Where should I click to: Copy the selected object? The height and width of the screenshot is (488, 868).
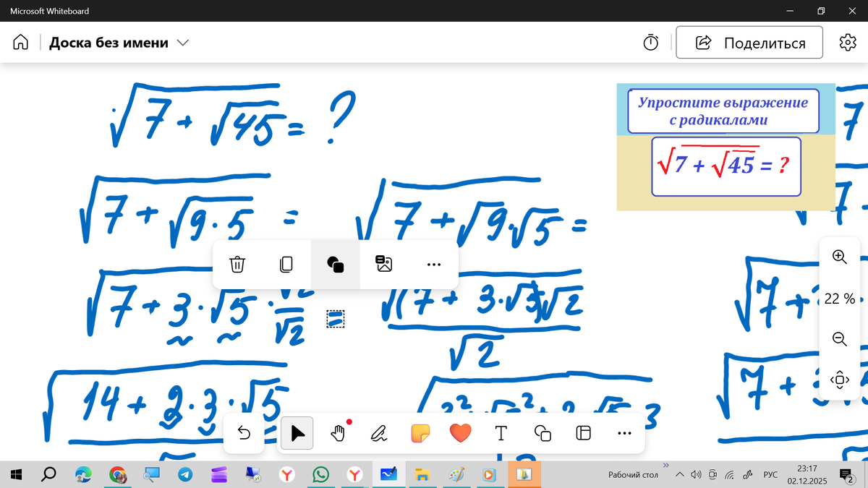tap(286, 265)
